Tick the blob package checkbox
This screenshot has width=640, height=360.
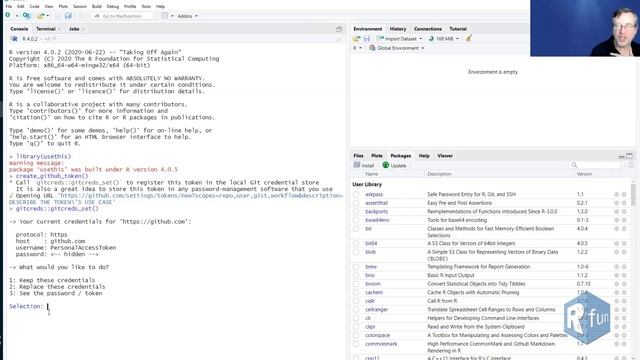[x=356, y=252]
